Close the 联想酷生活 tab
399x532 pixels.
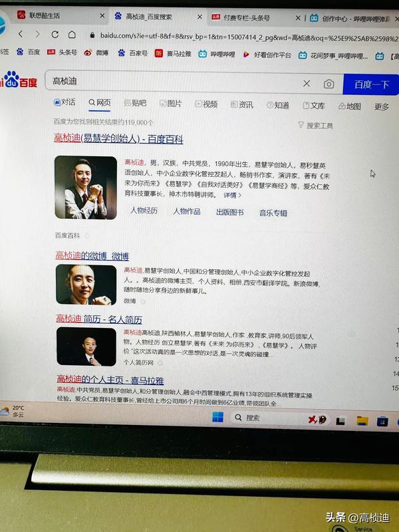point(102,15)
